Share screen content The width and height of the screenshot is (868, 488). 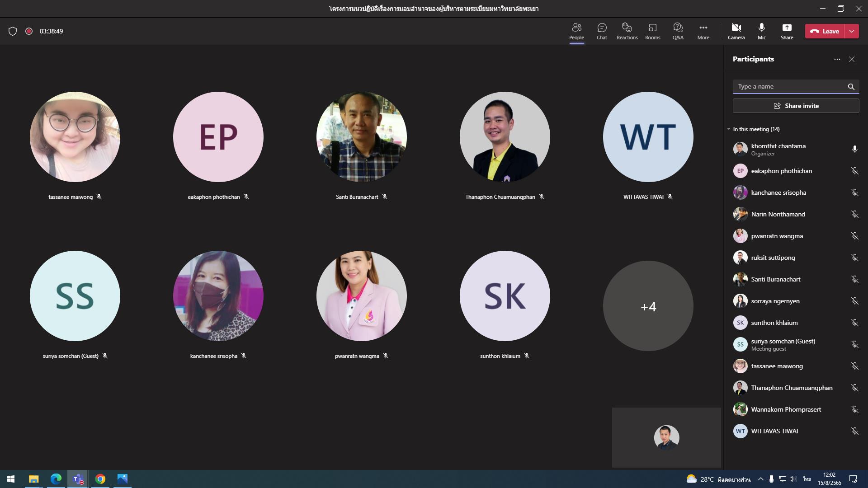pyautogui.click(x=787, y=32)
